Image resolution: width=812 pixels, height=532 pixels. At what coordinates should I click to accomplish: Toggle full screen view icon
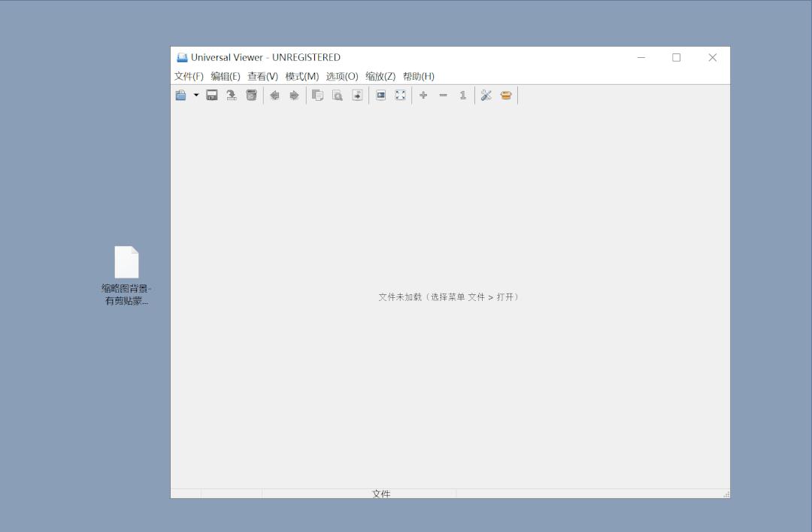pyautogui.click(x=401, y=95)
